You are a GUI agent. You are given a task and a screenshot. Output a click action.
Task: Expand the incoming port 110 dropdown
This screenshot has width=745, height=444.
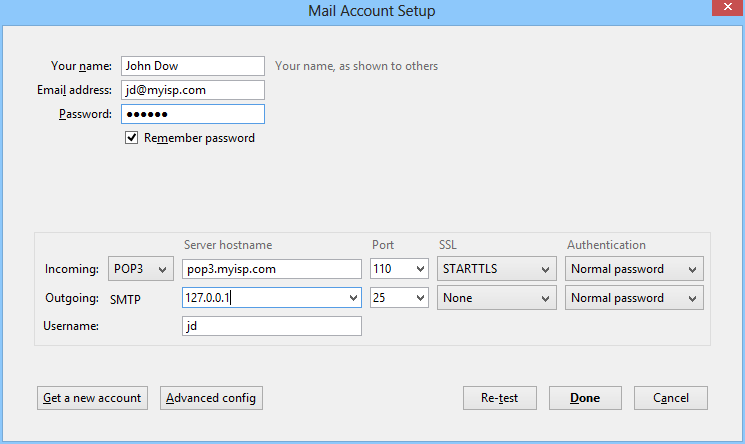(399, 269)
